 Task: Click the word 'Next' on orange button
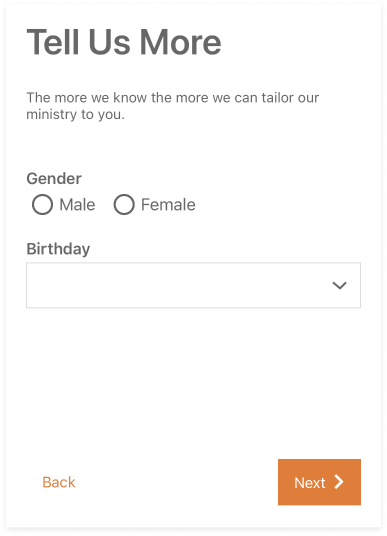pos(310,483)
